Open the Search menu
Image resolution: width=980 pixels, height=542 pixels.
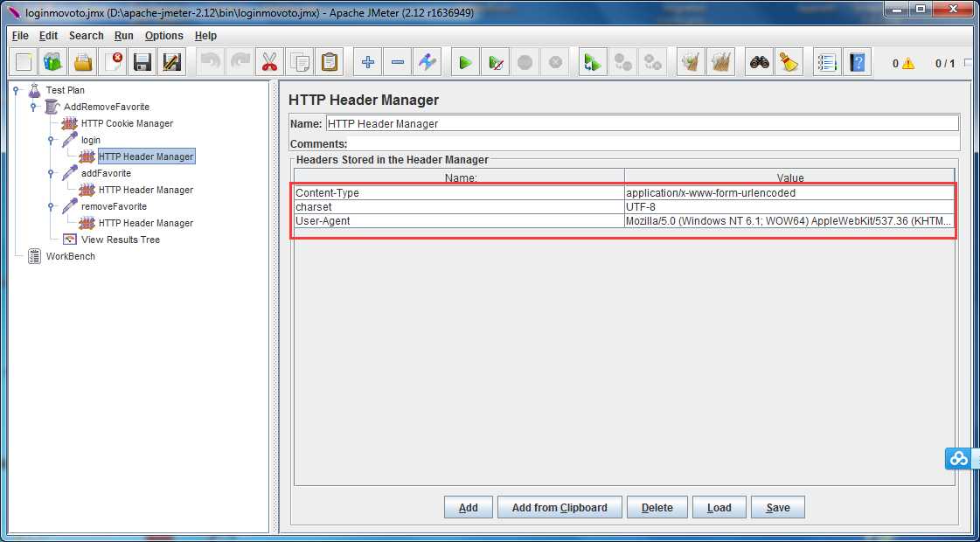point(87,36)
